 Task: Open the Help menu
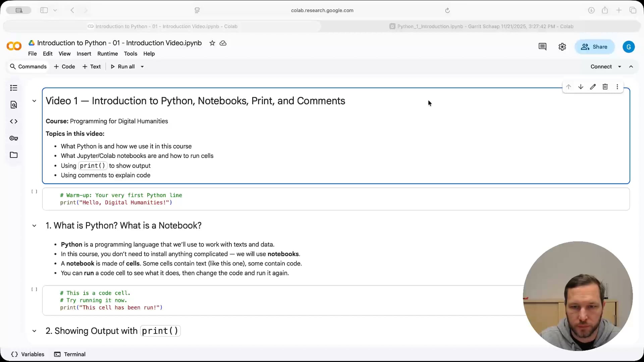[x=149, y=54]
